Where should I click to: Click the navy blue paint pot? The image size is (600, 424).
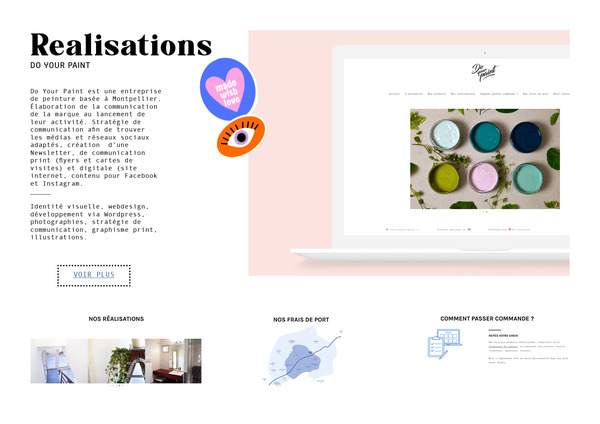526,137
